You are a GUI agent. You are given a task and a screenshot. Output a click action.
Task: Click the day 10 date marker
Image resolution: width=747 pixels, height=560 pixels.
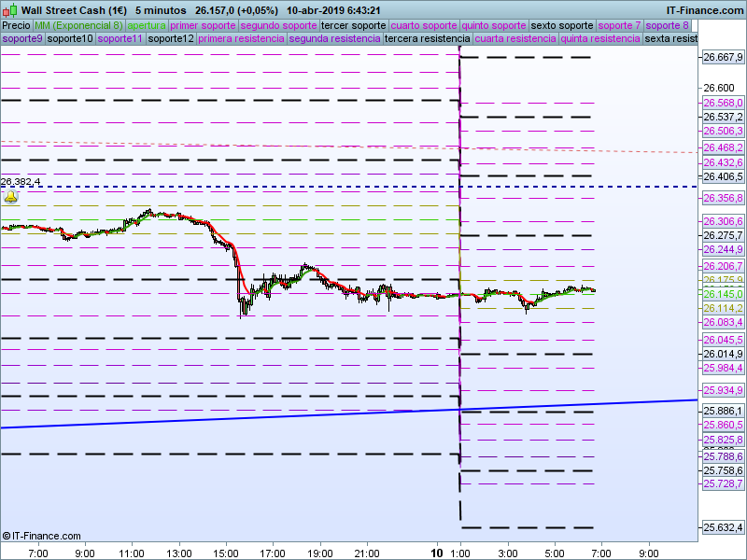437,553
